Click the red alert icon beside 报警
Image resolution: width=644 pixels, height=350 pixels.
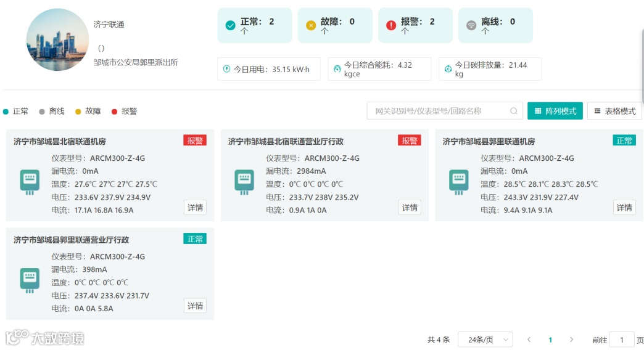391,25
